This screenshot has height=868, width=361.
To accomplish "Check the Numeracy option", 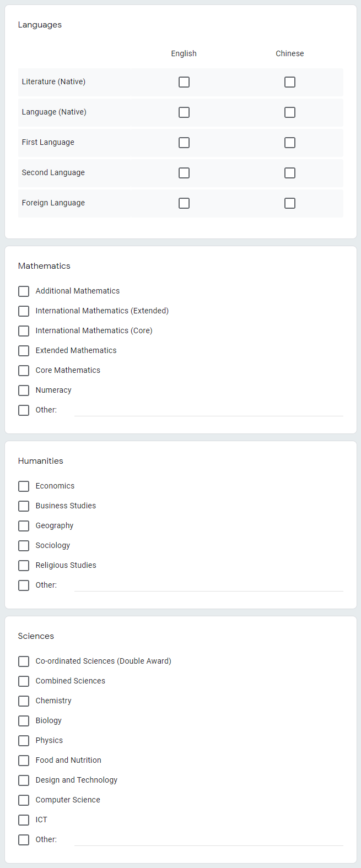I will (x=24, y=390).
